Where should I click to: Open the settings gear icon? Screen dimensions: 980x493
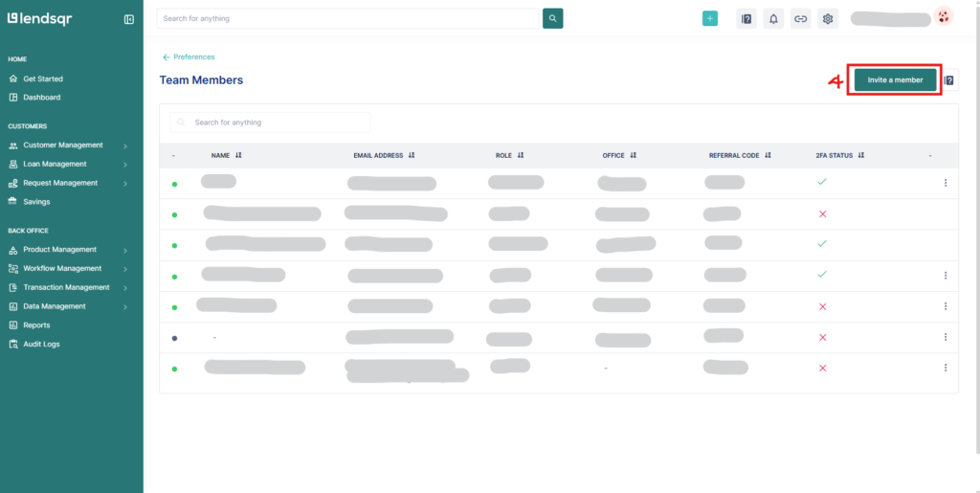828,18
